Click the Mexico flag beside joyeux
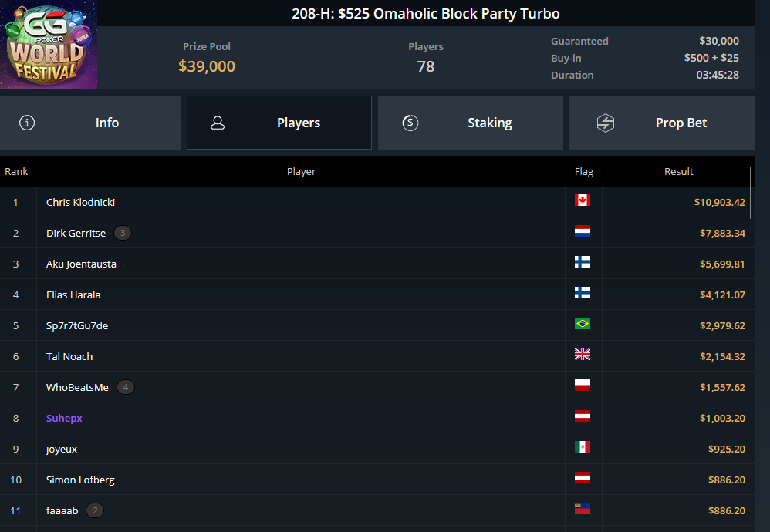Image resolution: width=770 pixels, height=532 pixels. pyautogui.click(x=583, y=447)
